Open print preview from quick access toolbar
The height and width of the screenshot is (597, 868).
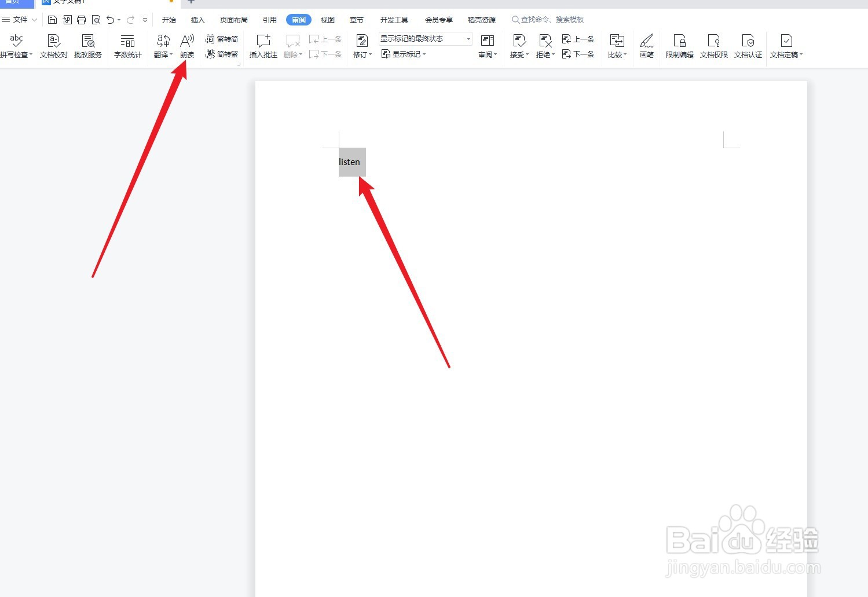pyautogui.click(x=96, y=20)
